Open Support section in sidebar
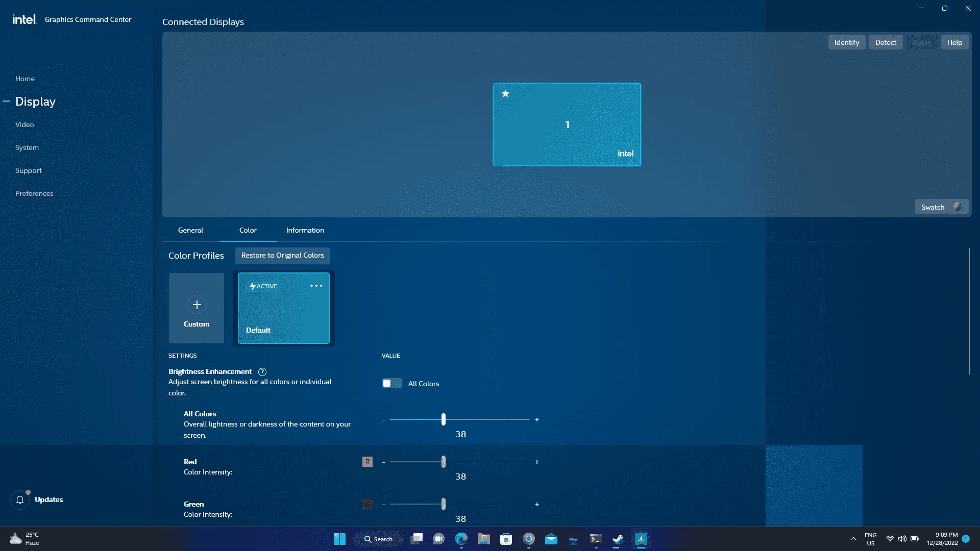Screen dimensions: 980x551 pyautogui.click(x=29, y=170)
